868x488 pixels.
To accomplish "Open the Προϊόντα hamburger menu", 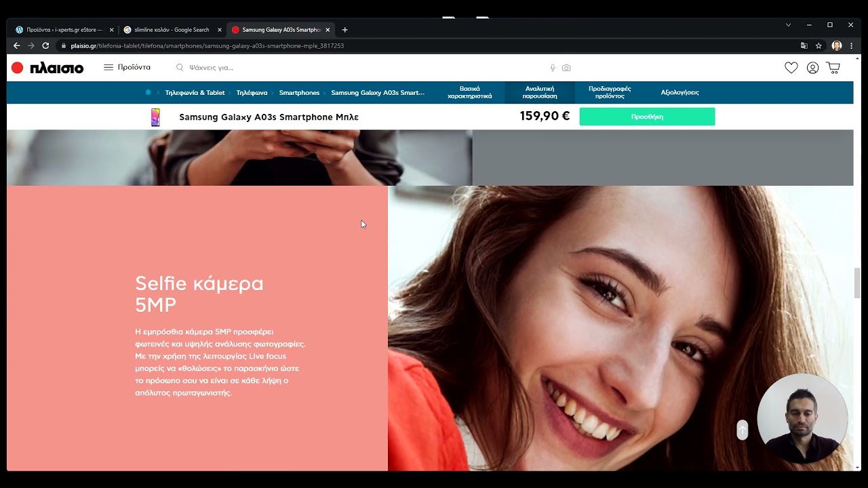I will pos(127,67).
